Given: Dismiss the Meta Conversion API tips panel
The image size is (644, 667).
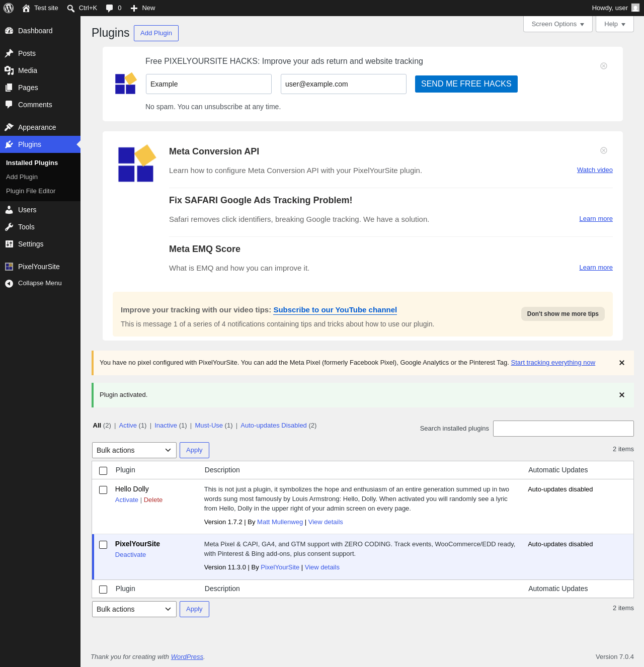Looking at the screenshot, I should click(604, 150).
